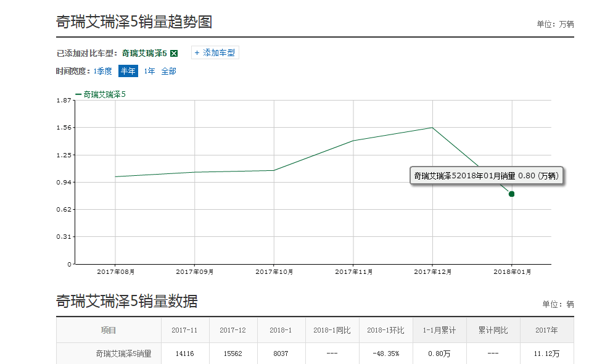Click the 添加车型 button

[x=215, y=52]
